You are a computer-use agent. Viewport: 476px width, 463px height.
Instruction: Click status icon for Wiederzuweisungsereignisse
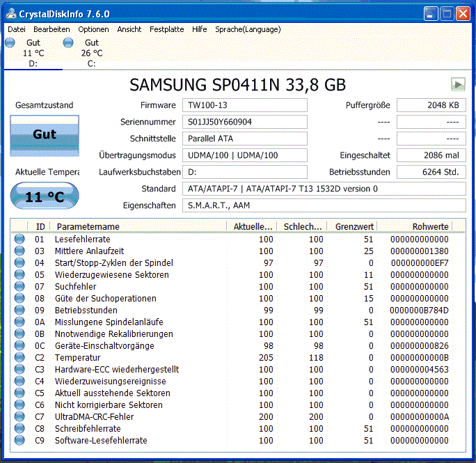19,382
